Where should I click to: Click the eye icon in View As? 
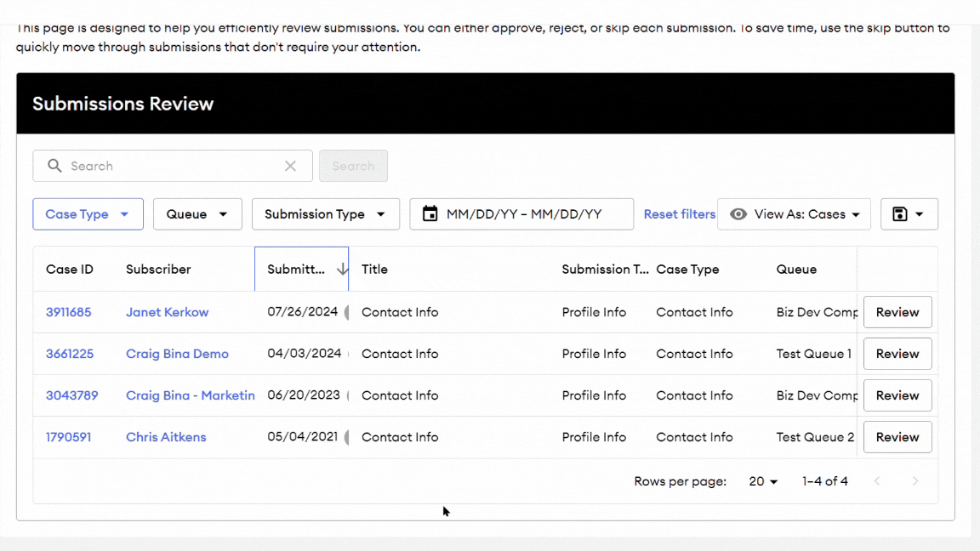[738, 213]
